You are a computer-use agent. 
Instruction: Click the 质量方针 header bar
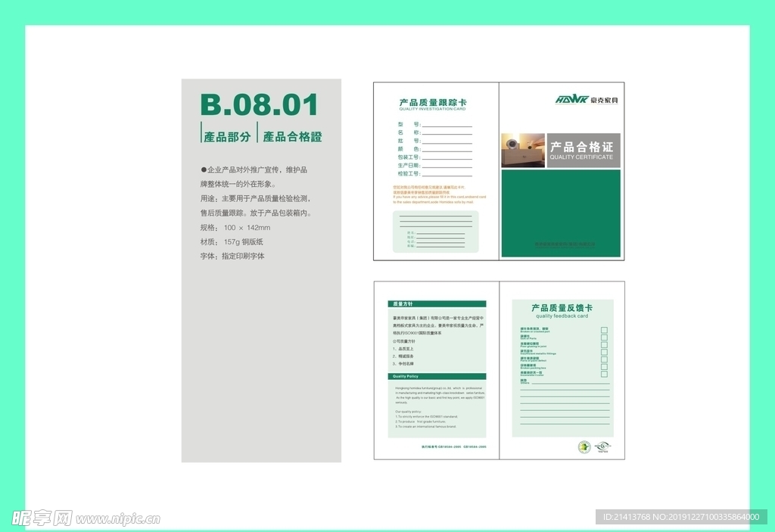[437, 303]
